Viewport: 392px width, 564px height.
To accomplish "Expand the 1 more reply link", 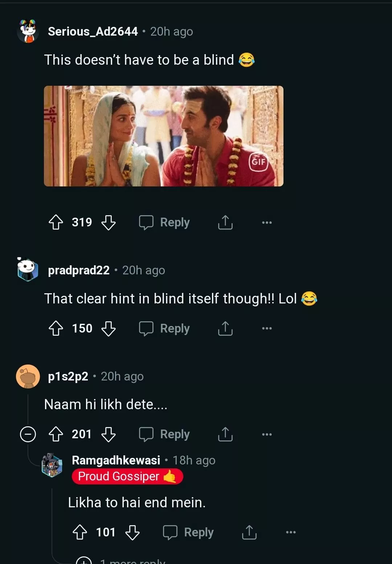I will [x=132, y=561].
